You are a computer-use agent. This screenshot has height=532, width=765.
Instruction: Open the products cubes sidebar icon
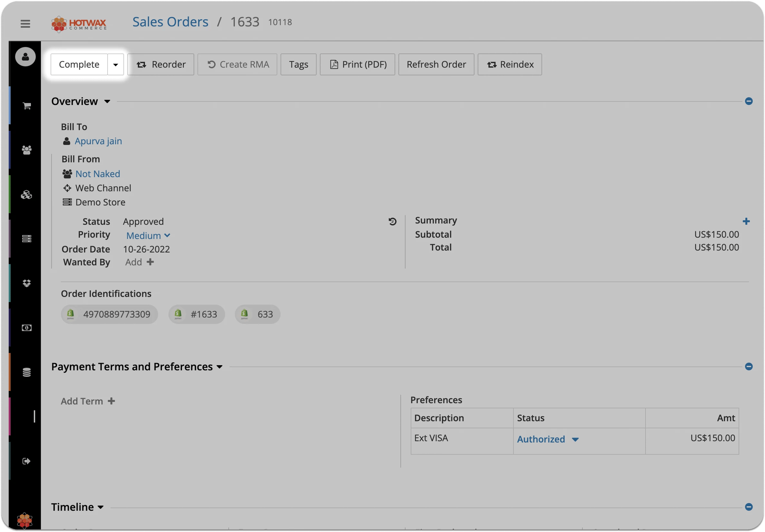(x=27, y=195)
